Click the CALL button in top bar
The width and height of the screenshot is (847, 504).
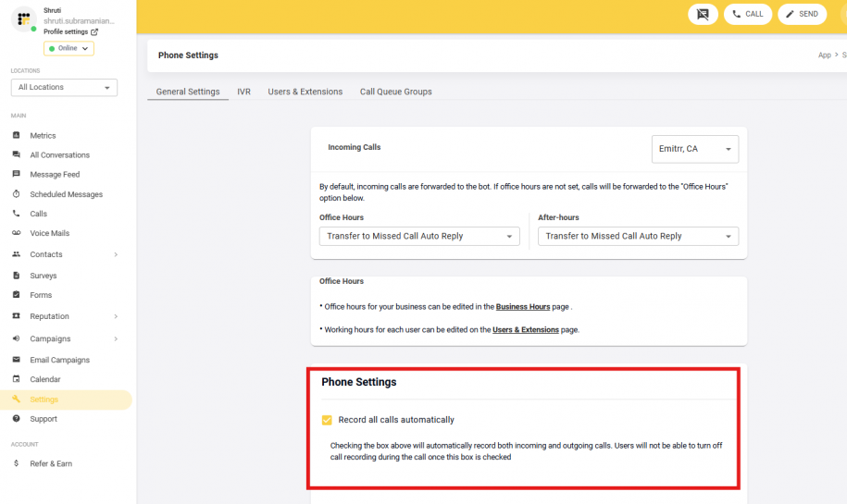coord(748,14)
